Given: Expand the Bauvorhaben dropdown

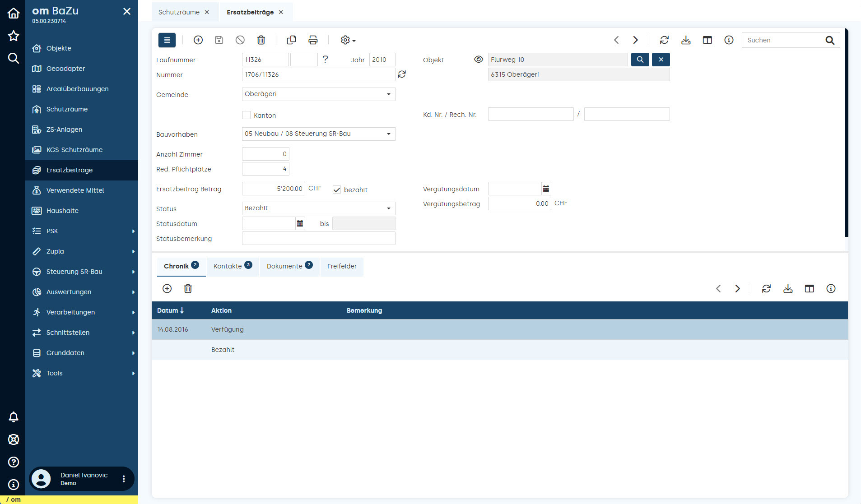Looking at the screenshot, I should point(318,134).
